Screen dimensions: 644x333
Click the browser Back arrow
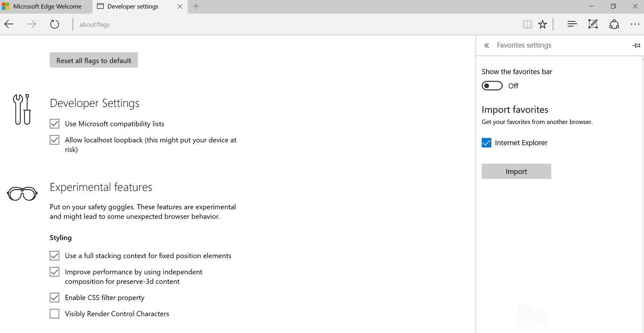(x=9, y=24)
